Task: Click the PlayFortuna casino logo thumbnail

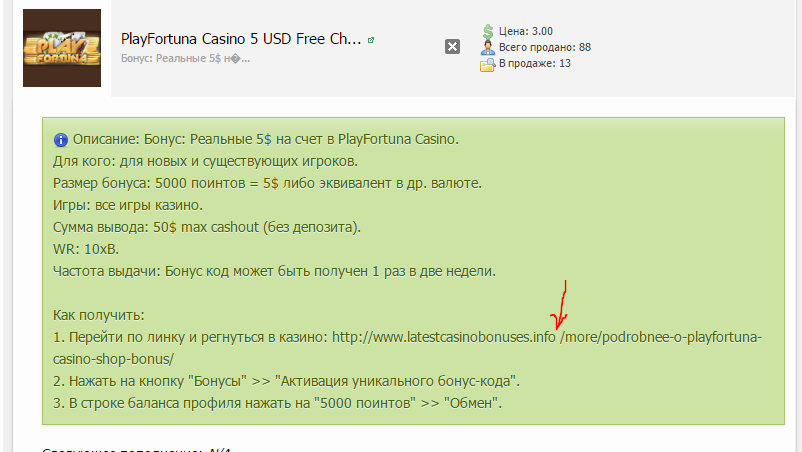Action: (62, 48)
